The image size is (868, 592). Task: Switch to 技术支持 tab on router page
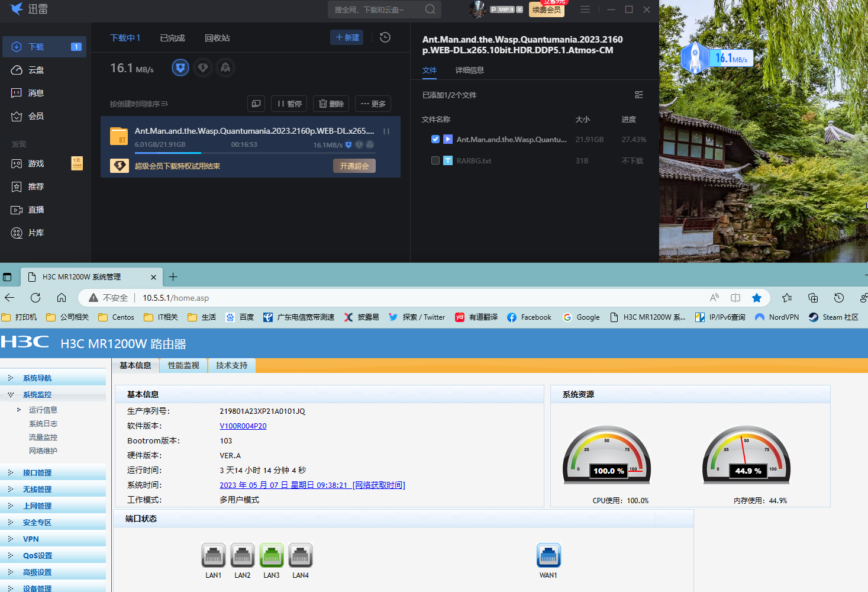[231, 365]
